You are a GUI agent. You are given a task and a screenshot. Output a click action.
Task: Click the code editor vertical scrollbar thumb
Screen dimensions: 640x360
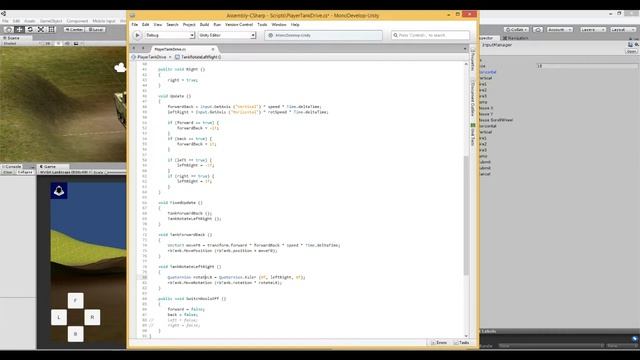(x=466, y=215)
